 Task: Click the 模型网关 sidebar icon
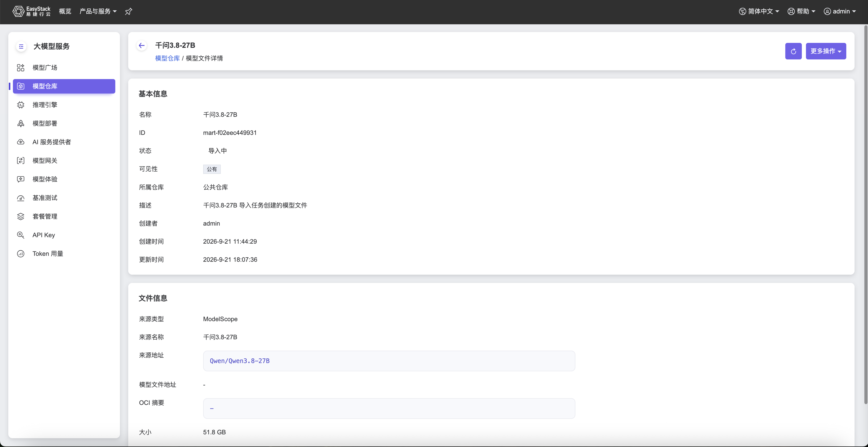(21, 161)
